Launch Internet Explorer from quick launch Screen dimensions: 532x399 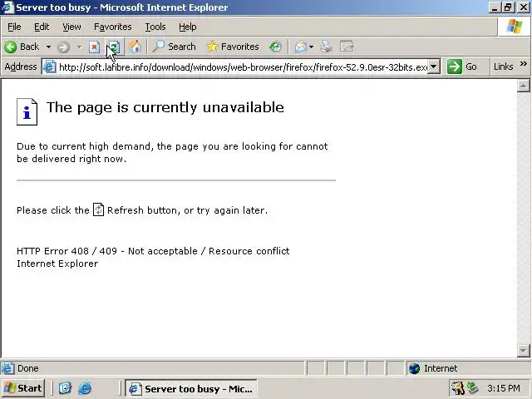(85, 388)
